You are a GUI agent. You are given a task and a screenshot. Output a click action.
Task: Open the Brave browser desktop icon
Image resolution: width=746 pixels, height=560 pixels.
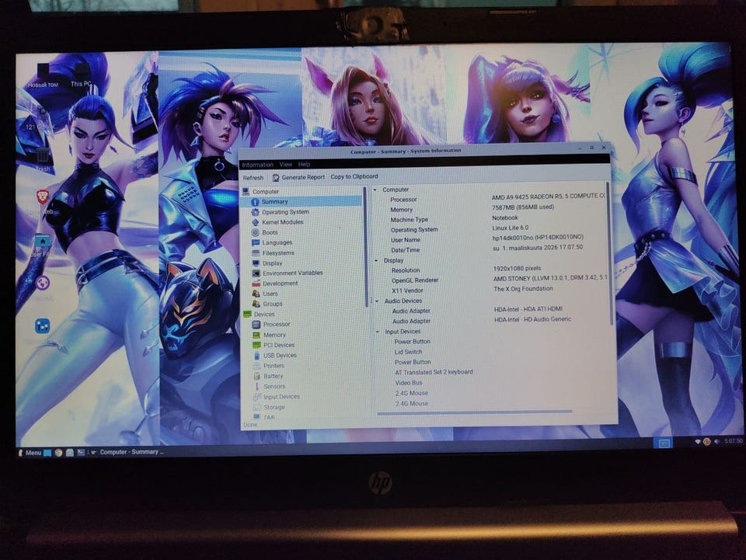tap(43, 197)
